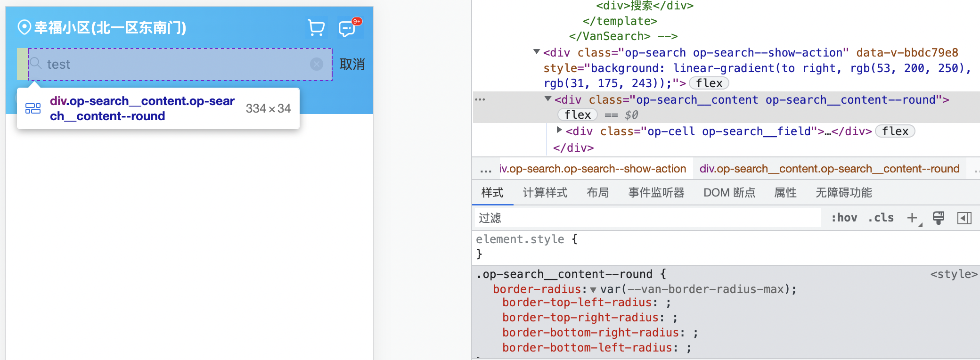The height and width of the screenshot is (360, 980).
Task: Click the flex layout icon in tooltip
Action: pyautogui.click(x=33, y=108)
